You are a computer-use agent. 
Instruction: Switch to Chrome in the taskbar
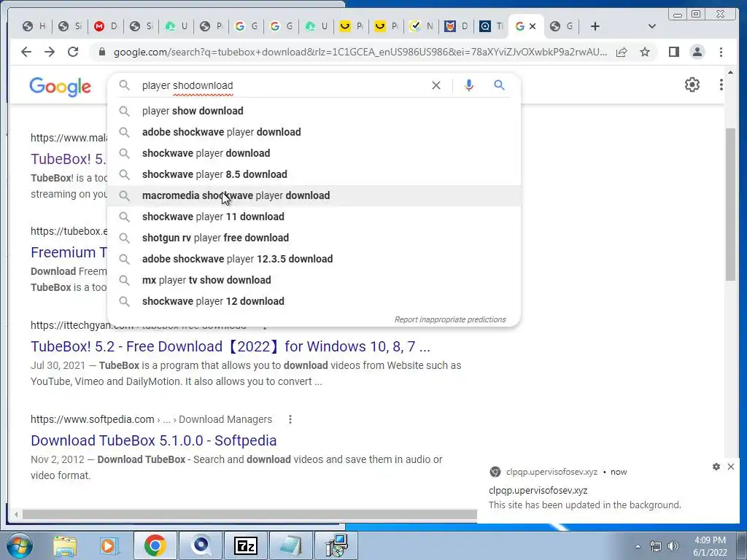[155, 545]
